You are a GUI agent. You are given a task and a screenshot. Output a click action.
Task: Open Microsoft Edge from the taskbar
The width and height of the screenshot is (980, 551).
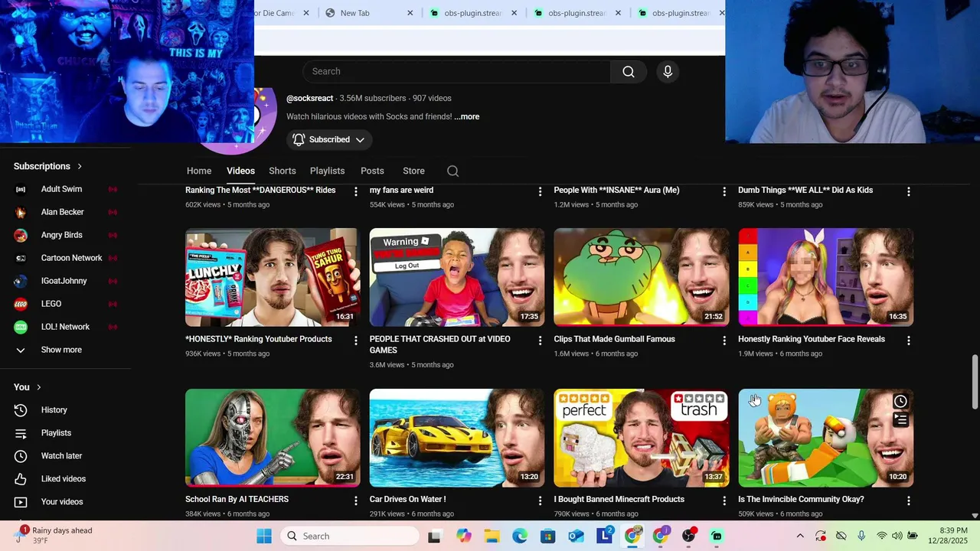click(520, 536)
